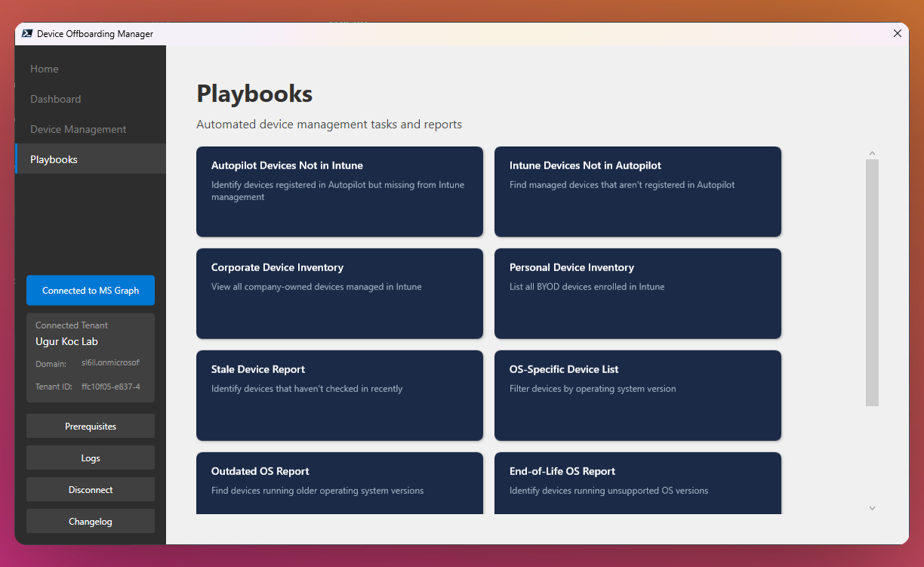924x567 pixels.
Task: Click the scroll-down chevron below the scrollbar
Action: tap(872, 508)
